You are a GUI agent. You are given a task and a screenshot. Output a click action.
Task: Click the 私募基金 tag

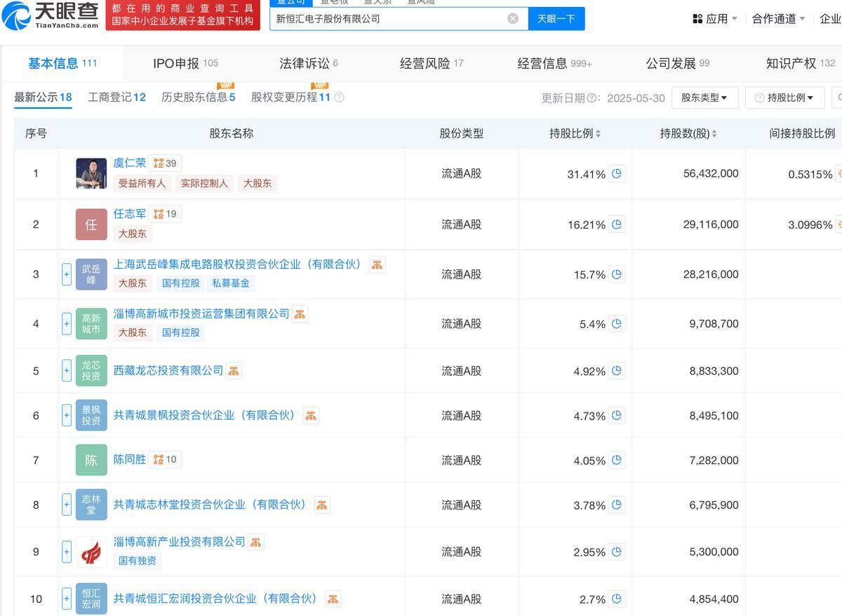(232, 283)
